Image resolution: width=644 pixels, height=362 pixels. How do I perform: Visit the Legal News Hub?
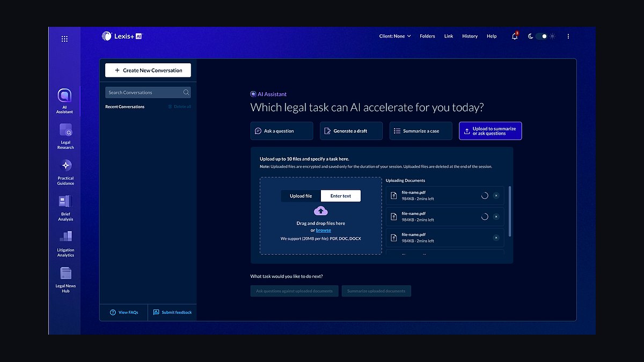pyautogui.click(x=65, y=280)
